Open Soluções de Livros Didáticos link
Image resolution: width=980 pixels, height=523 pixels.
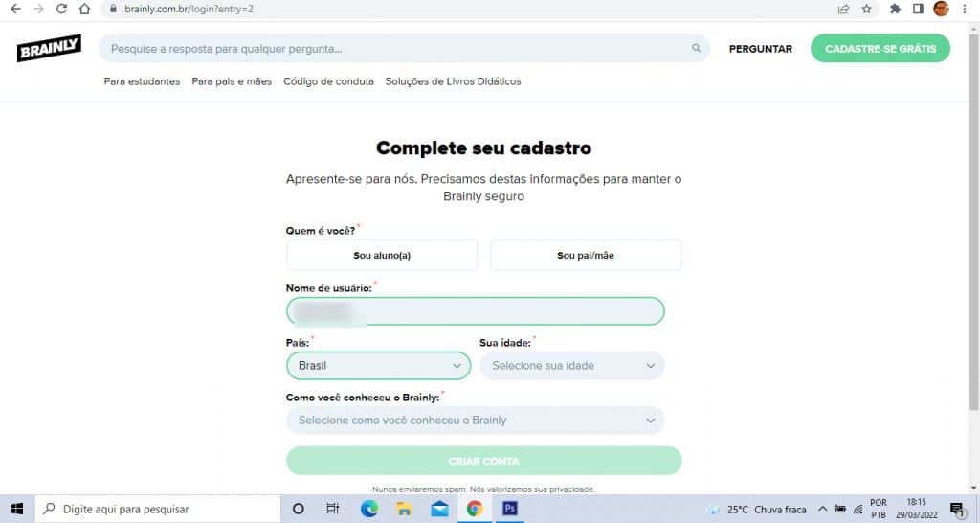tap(453, 81)
